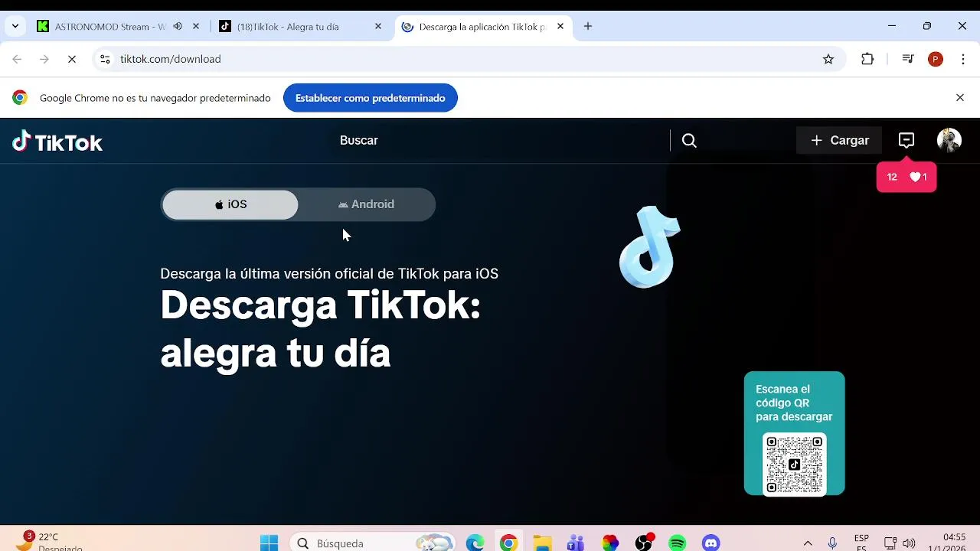Close the ASTRONOMOD Stream tab

click(x=196, y=26)
